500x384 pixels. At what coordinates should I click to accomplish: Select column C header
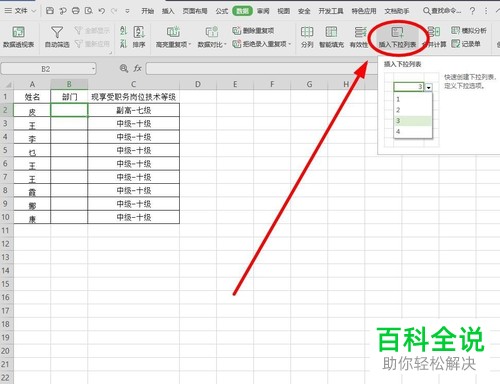[133, 84]
